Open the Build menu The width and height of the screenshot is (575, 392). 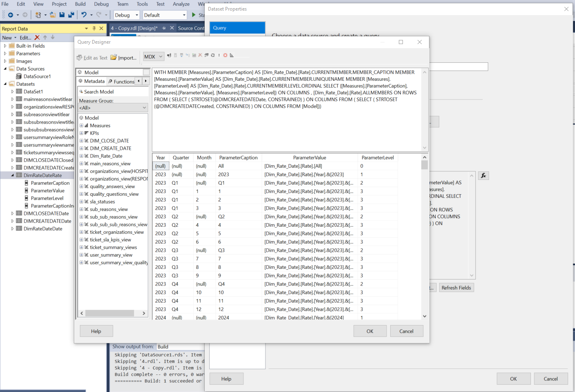pos(80,4)
